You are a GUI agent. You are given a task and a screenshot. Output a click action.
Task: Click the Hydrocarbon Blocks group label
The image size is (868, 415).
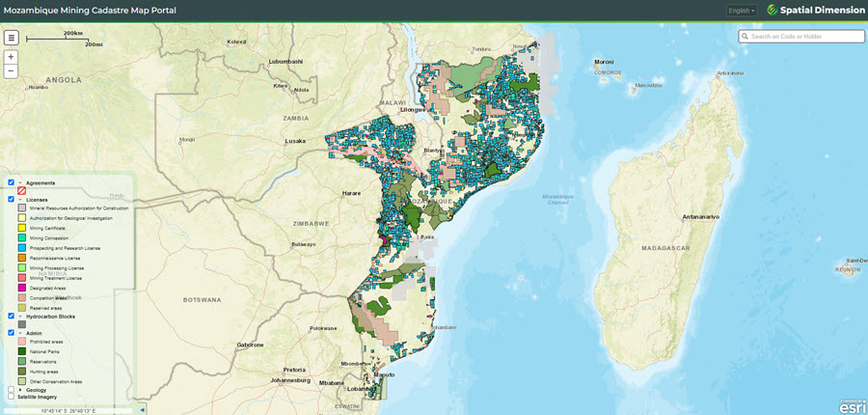click(50, 317)
